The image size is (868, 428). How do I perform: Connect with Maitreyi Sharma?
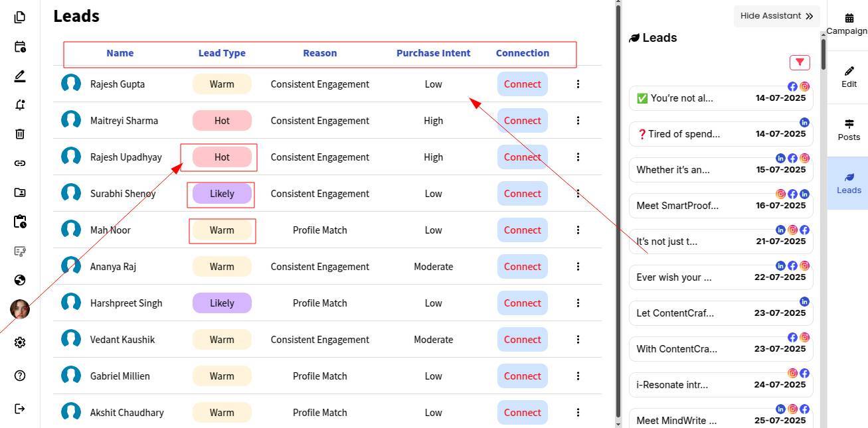(522, 121)
